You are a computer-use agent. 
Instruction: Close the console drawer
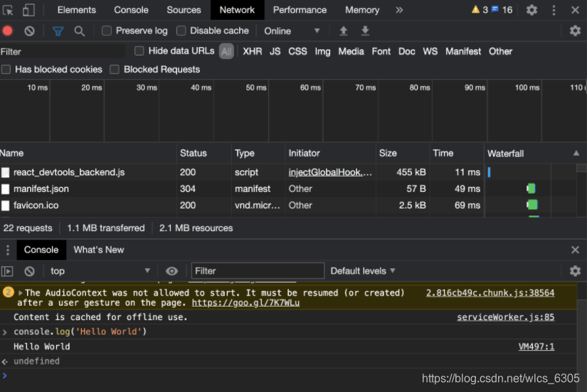pyautogui.click(x=576, y=250)
